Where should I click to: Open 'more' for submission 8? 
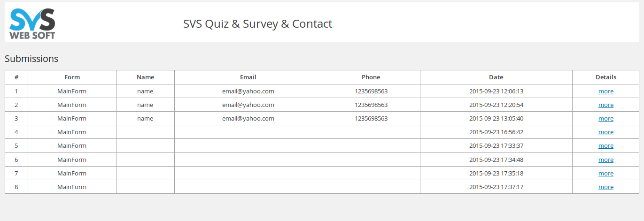pyautogui.click(x=605, y=187)
